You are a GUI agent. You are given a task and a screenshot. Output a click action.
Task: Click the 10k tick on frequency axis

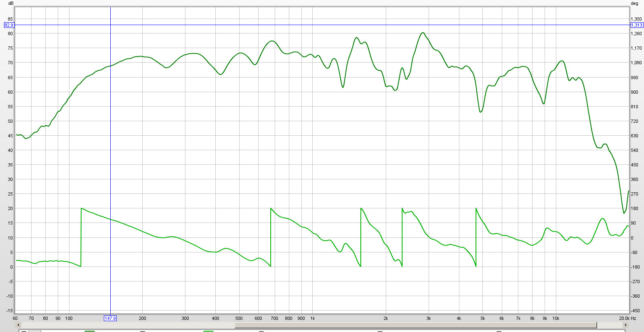(556, 318)
